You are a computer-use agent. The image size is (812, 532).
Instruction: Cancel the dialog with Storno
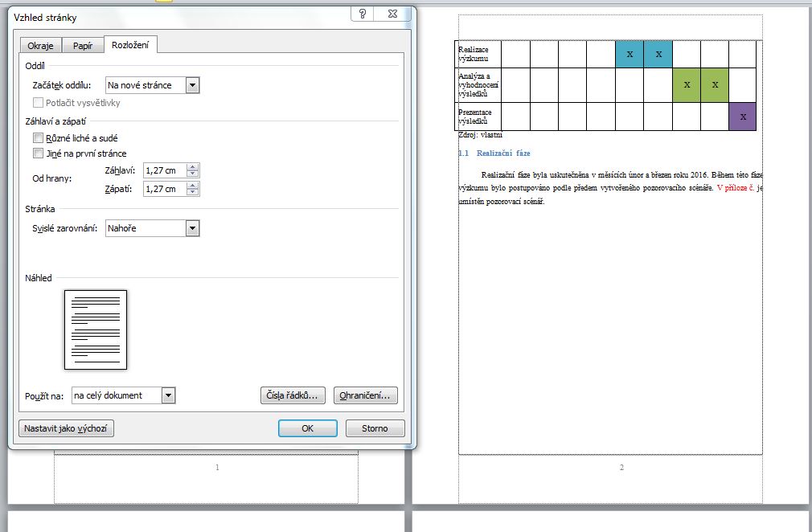(x=375, y=428)
